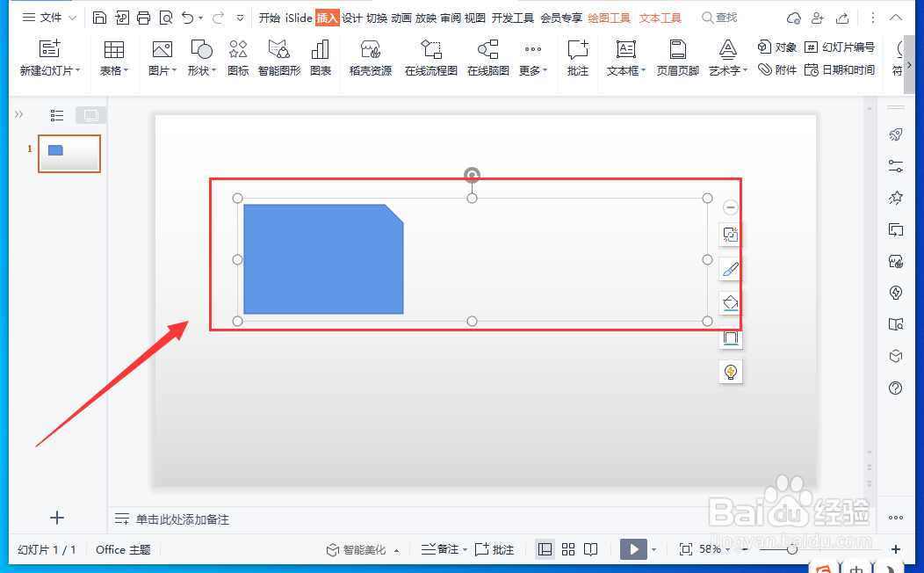Click the 图标 icons button
This screenshot has width=924, height=573.
[238, 58]
